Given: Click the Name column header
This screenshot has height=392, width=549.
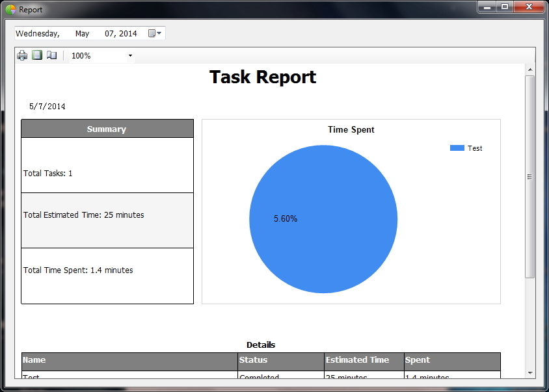Looking at the screenshot, I should pyautogui.click(x=129, y=360).
